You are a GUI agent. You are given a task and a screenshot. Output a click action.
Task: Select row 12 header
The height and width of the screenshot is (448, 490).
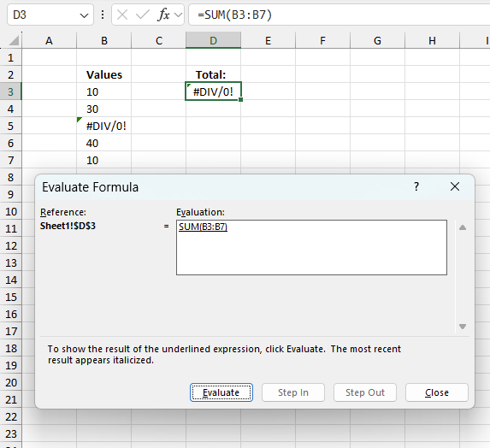pos(10,245)
